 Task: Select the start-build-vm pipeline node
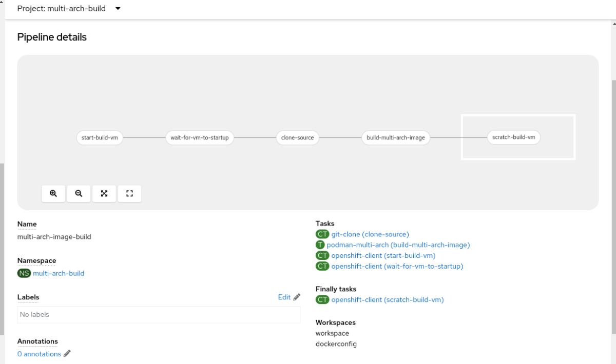(100, 137)
